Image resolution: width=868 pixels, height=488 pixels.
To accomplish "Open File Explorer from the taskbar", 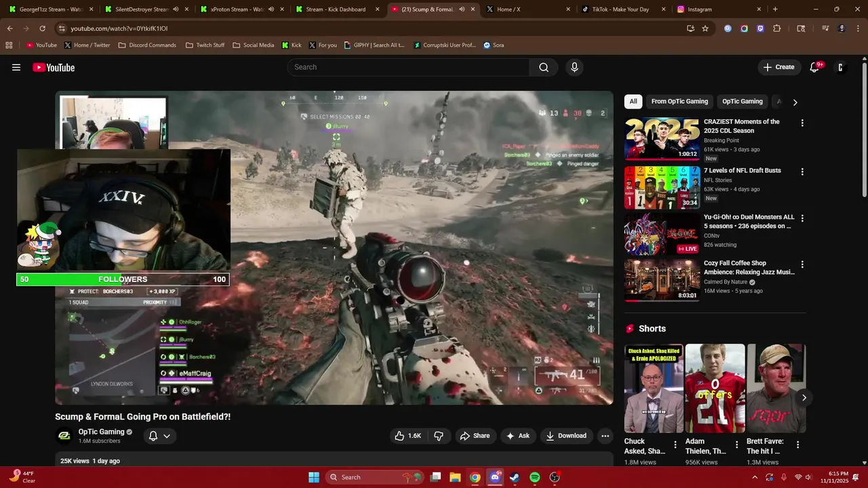I will coord(456,477).
